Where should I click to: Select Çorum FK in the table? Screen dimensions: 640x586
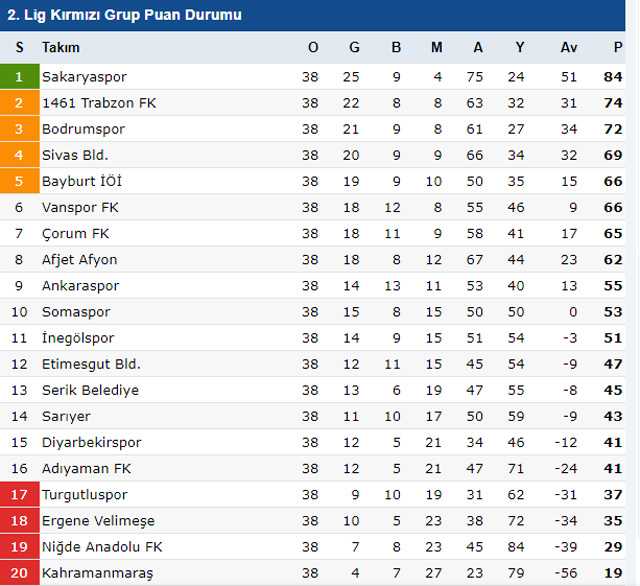(x=76, y=233)
